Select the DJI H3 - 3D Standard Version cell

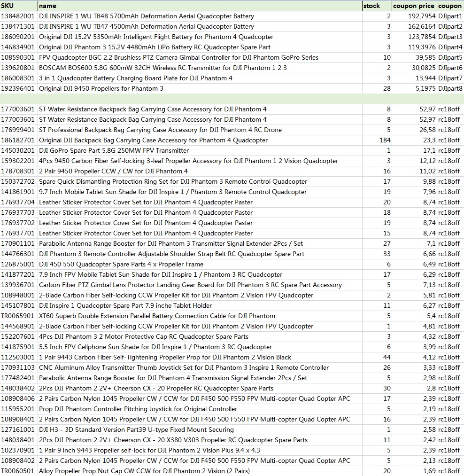point(136,429)
